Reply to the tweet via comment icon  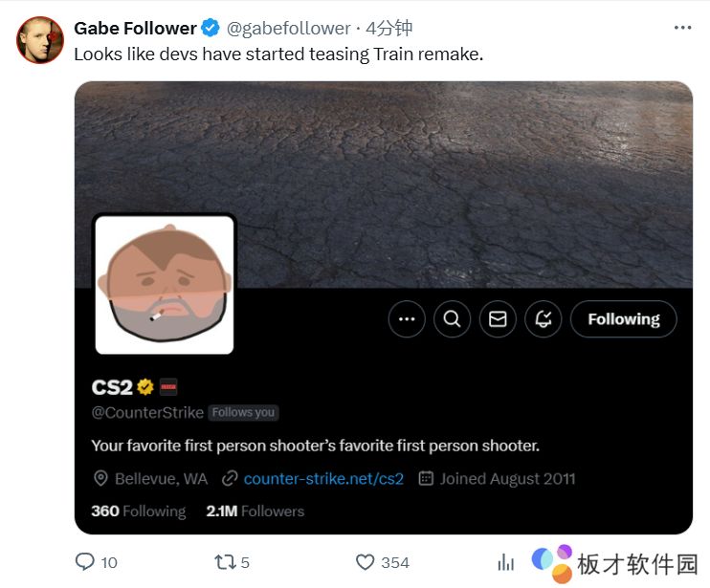85,562
